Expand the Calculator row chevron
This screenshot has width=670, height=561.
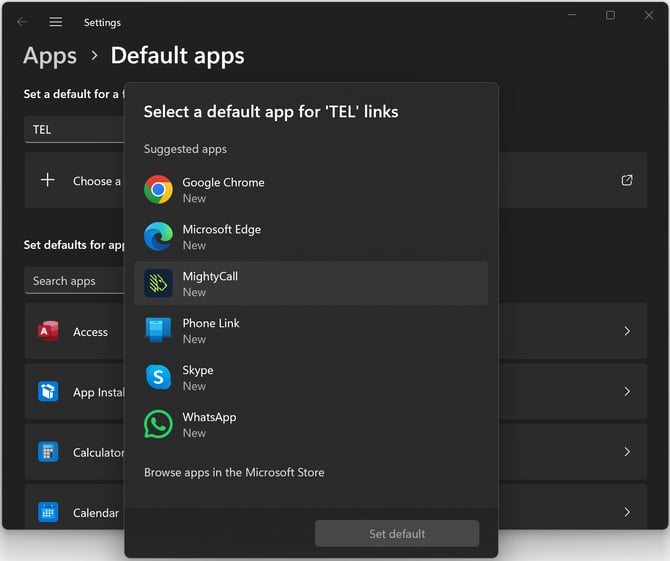(627, 452)
